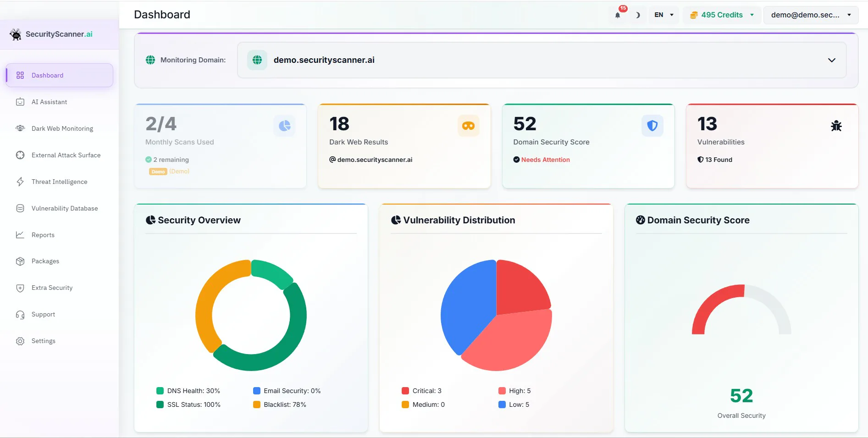Toggle Blacklist 78% legend swatch
The height and width of the screenshot is (438, 868).
point(257,405)
